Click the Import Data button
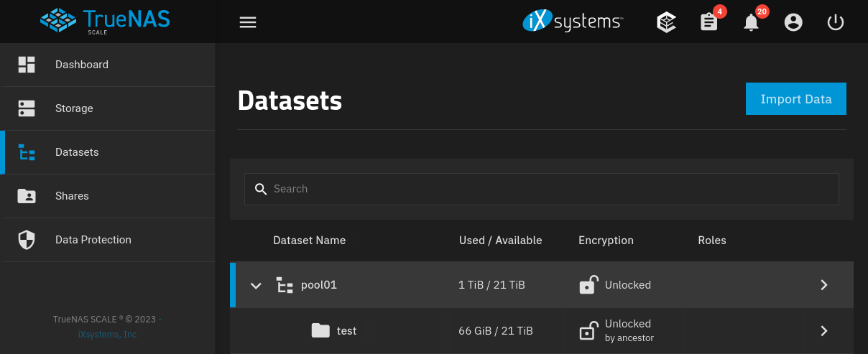Viewport: 868px width, 354px height. (x=796, y=99)
